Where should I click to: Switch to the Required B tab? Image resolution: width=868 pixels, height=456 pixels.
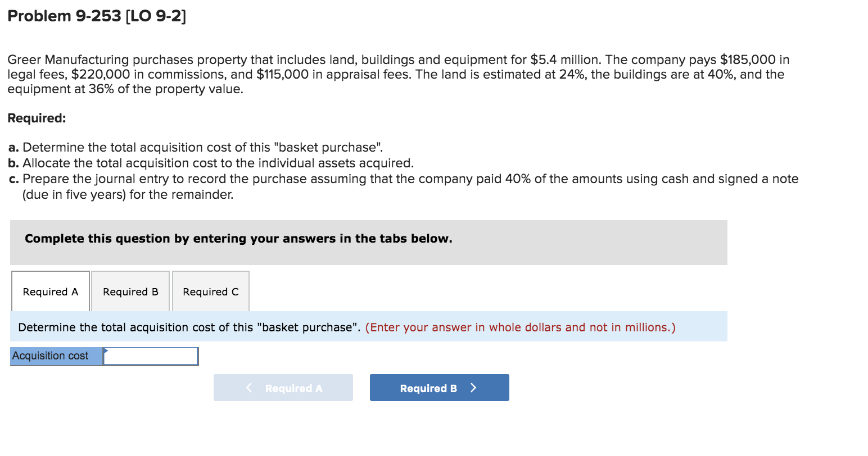point(130,291)
